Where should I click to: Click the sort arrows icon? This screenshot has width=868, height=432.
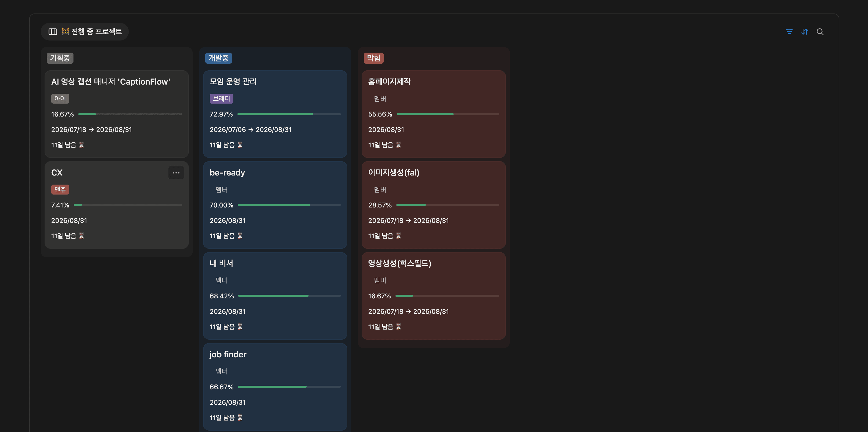click(x=804, y=32)
